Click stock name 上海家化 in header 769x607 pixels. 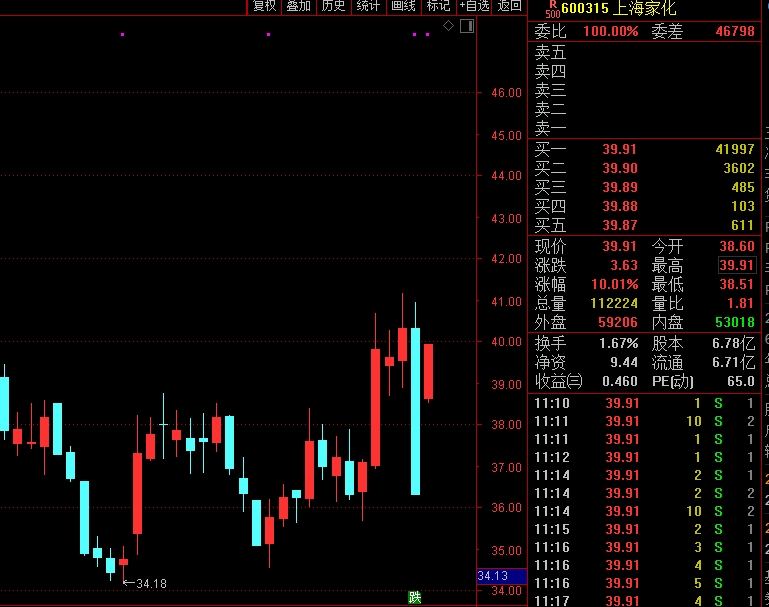pyautogui.click(x=647, y=9)
